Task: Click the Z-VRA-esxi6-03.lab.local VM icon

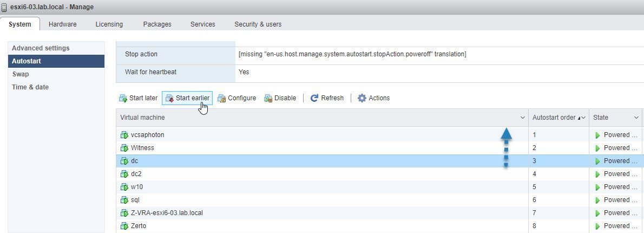Action: [x=124, y=213]
